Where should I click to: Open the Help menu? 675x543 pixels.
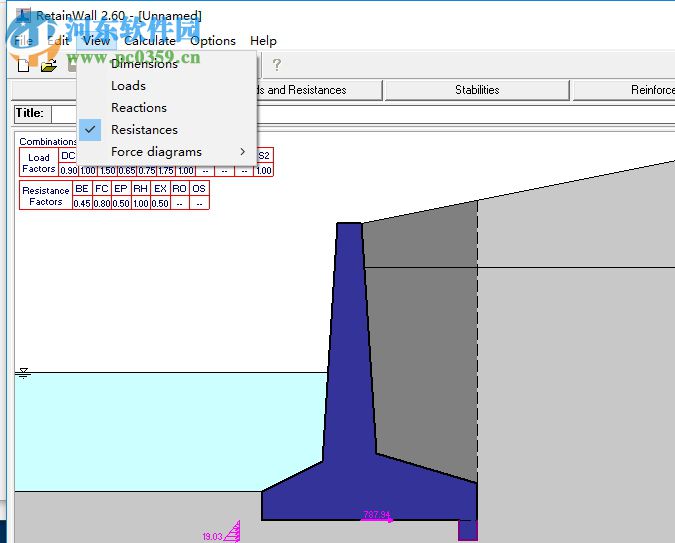[263, 41]
